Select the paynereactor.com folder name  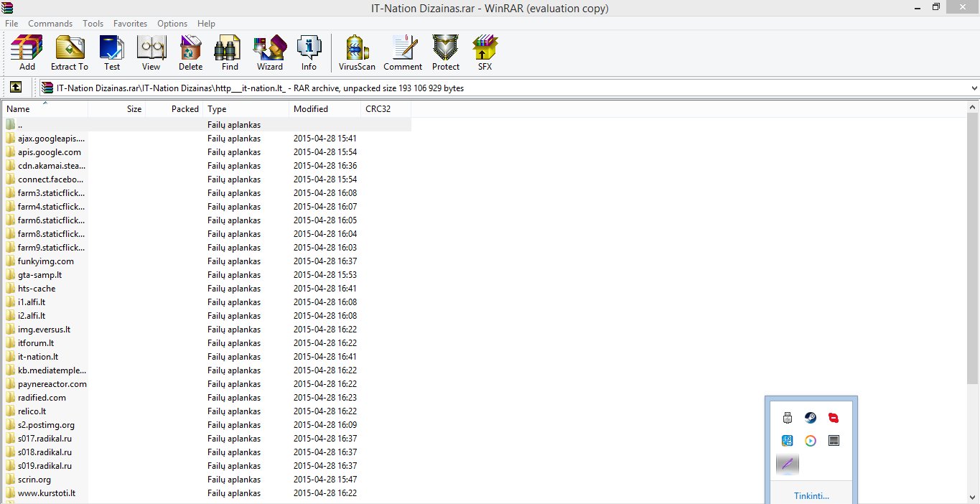52,384
